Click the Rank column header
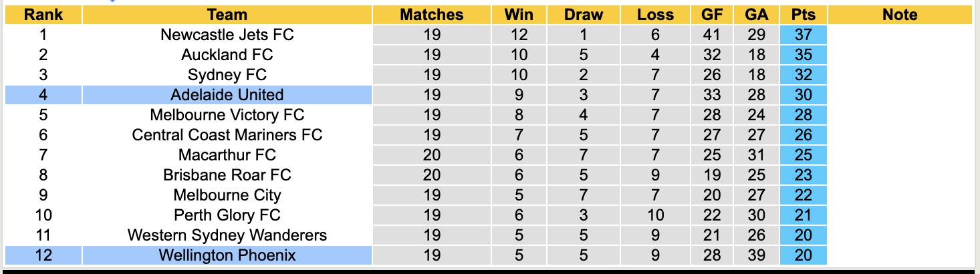 click(x=43, y=15)
